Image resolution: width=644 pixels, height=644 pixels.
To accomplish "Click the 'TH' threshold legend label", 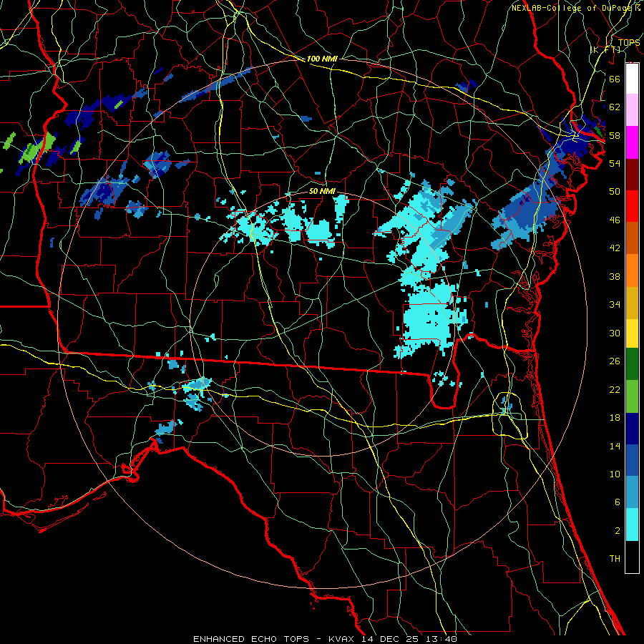I will [615, 558].
